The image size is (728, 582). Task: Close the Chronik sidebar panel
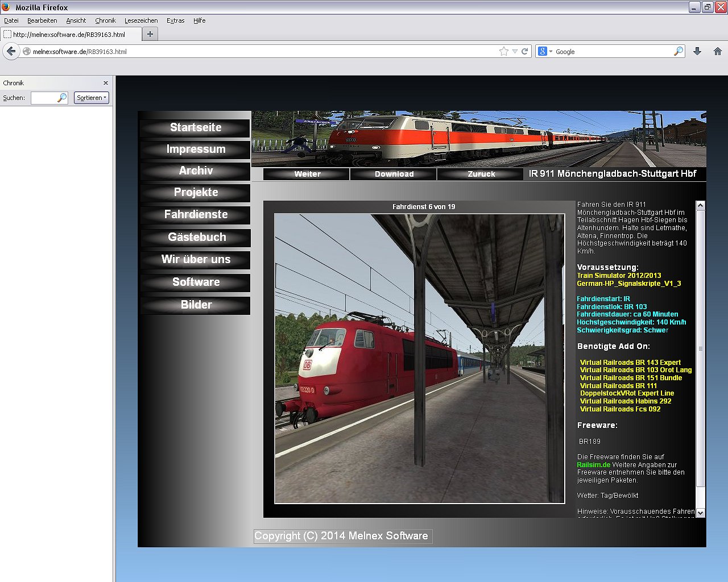pos(105,83)
